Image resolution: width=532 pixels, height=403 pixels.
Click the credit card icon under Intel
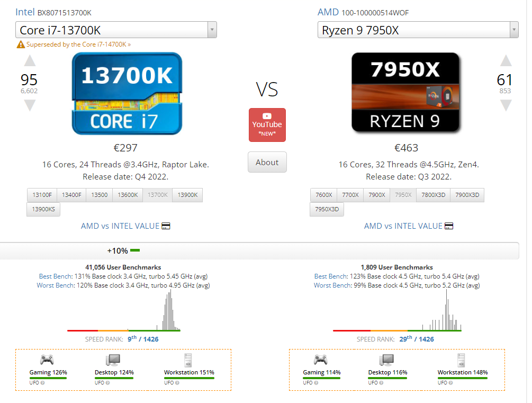click(166, 226)
